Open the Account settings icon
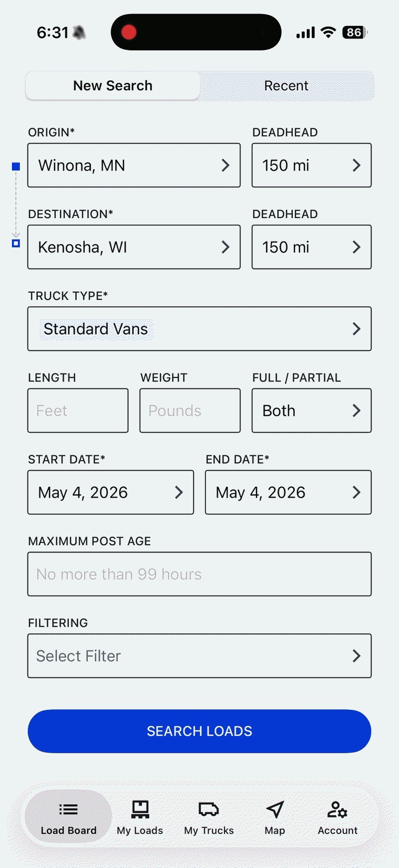The image size is (399, 868). click(338, 810)
